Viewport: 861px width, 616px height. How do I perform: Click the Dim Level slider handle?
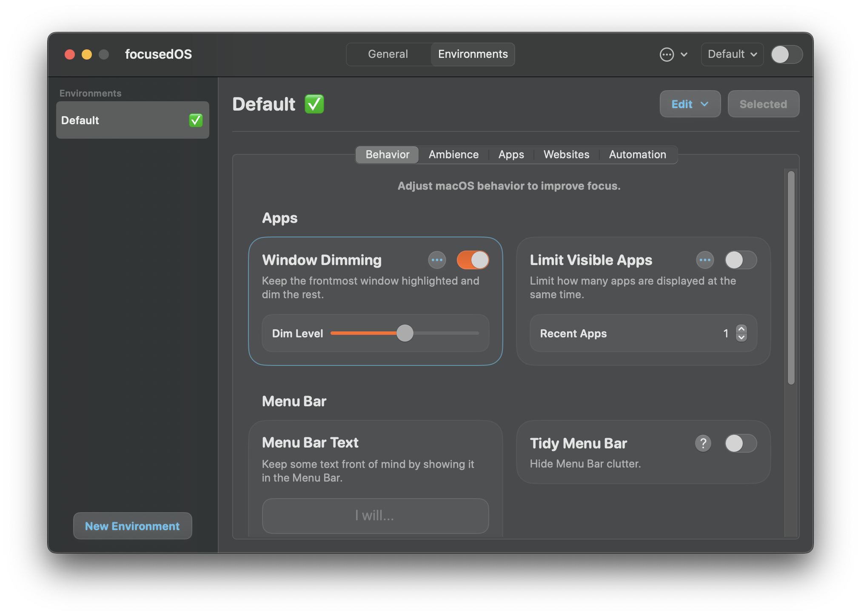405,333
